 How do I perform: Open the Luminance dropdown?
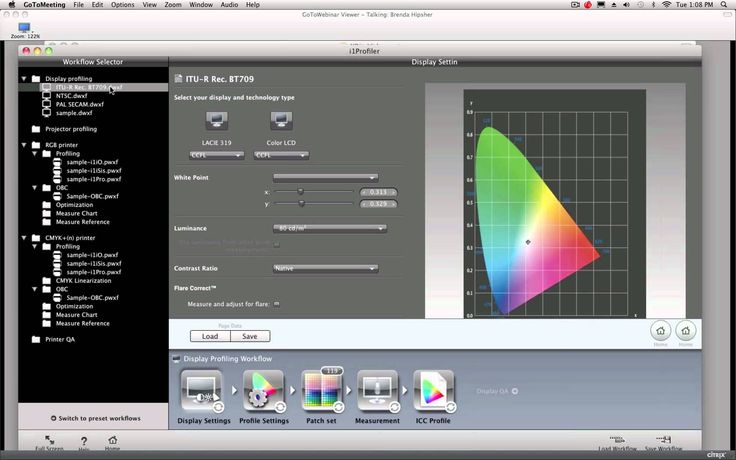[x=330, y=228]
